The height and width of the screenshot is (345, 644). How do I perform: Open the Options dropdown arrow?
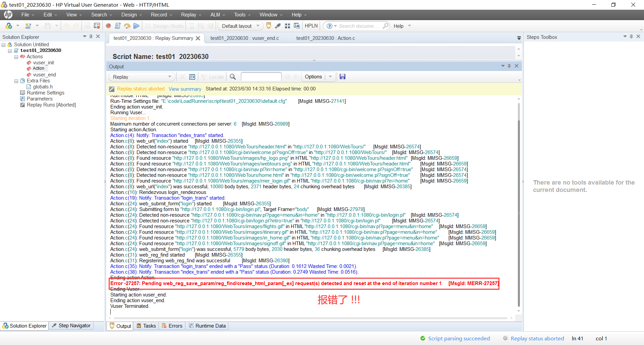[x=330, y=77]
